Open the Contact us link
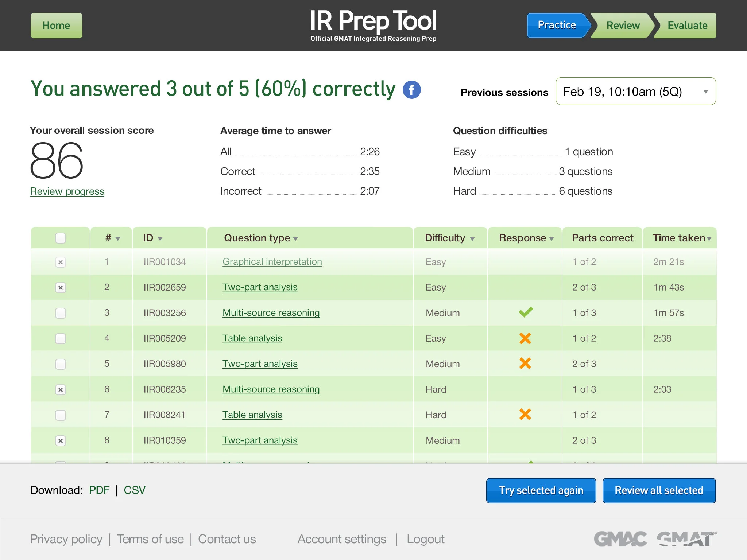The height and width of the screenshot is (560, 747). 227,539
